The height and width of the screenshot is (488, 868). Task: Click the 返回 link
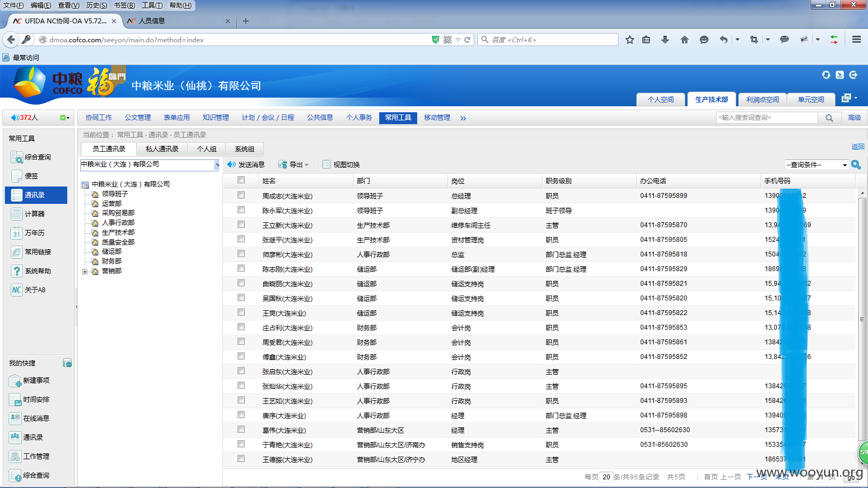858,147
